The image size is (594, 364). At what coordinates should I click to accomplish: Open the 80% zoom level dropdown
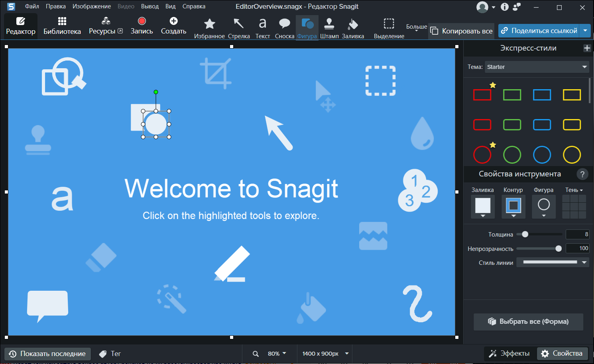277,354
